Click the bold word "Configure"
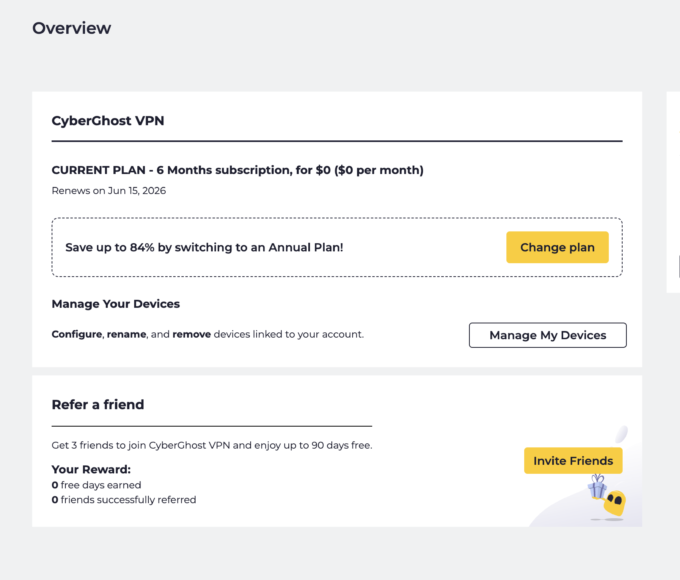Screen dimensions: 680x580 (x=76, y=334)
